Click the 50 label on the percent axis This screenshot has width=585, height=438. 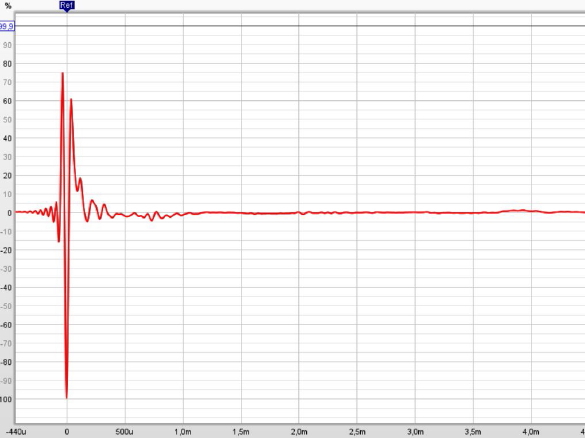[7, 120]
